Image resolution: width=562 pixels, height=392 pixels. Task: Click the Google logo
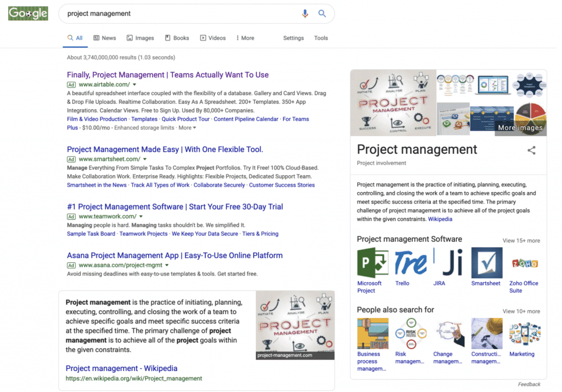(x=27, y=13)
